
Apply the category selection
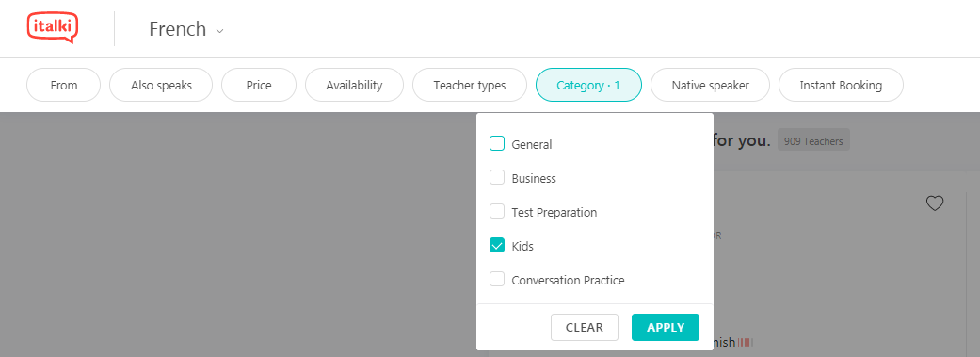coord(666,327)
